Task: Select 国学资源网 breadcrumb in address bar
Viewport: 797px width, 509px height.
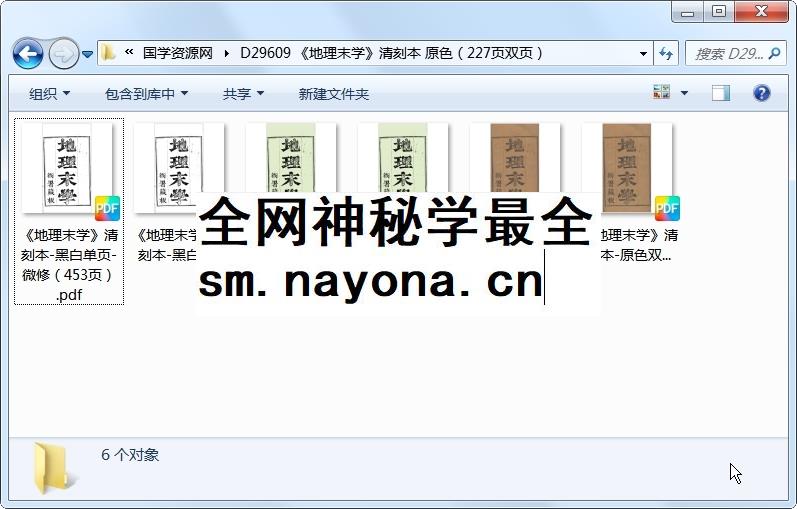Action: coord(177,53)
